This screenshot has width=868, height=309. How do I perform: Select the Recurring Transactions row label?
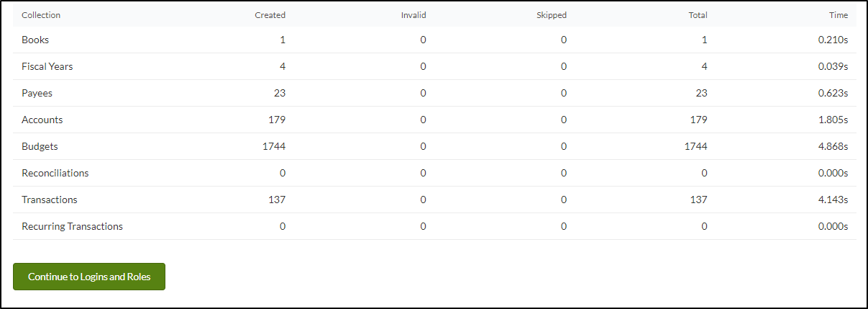tap(72, 227)
